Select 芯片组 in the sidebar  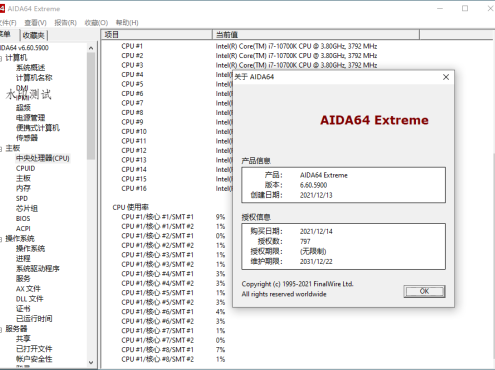(x=27, y=208)
